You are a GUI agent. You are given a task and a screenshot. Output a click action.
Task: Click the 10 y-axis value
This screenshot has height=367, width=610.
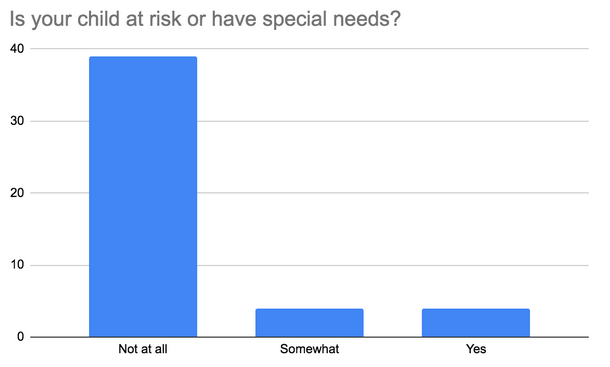tap(17, 265)
